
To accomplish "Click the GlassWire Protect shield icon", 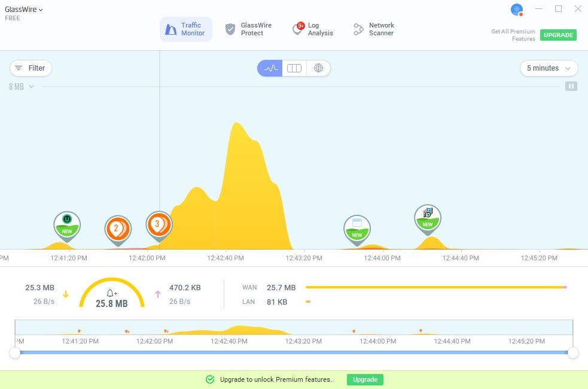I will (x=230, y=29).
